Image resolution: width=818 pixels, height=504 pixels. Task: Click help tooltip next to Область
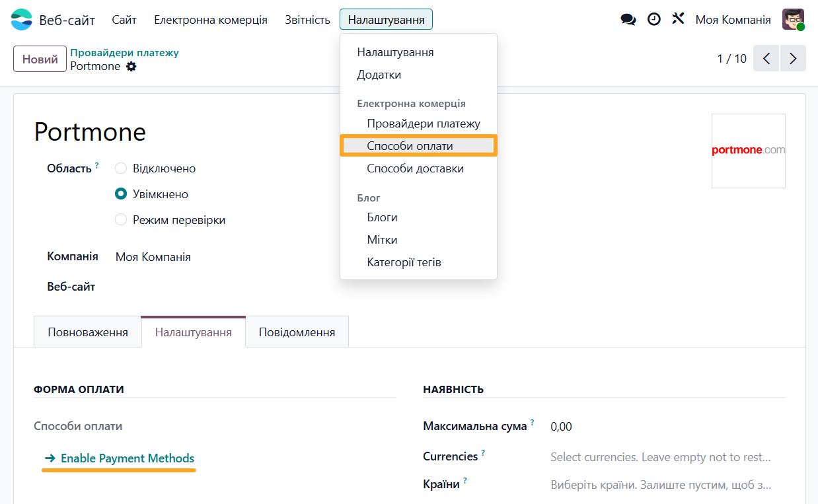pyautogui.click(x=96, y=165)
